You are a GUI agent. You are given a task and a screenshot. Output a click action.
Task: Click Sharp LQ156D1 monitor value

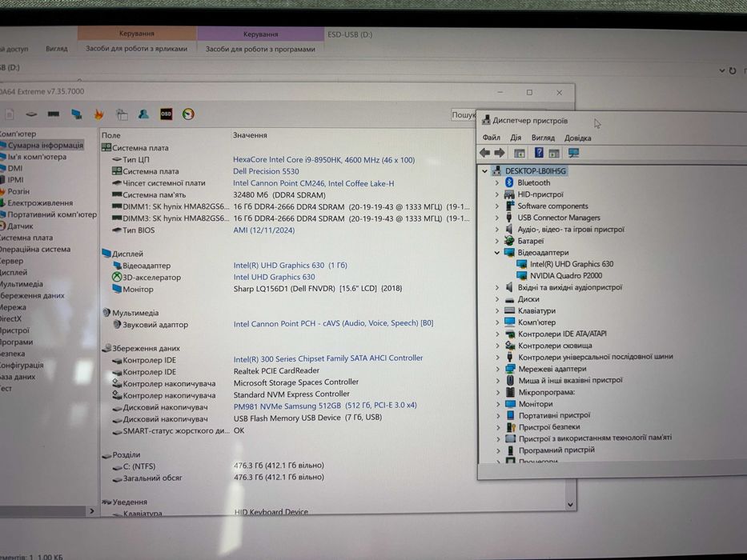[318, 289]
